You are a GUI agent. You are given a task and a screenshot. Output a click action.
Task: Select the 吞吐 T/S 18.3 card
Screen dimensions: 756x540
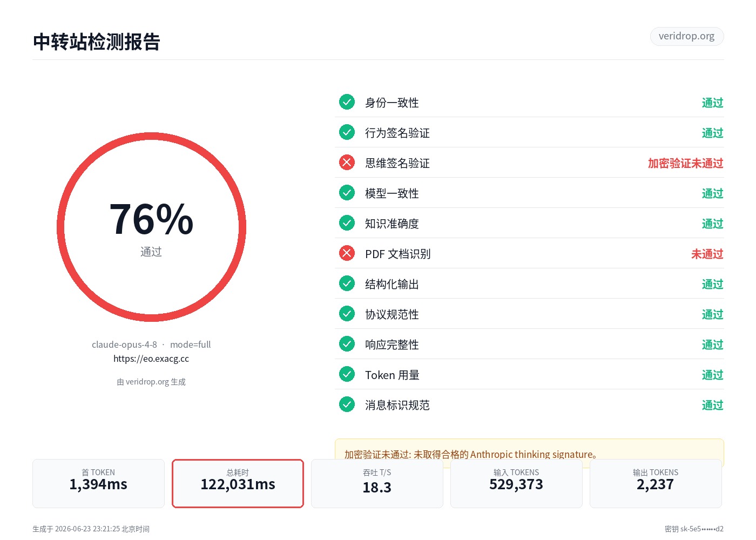click(x=377, y=483)
